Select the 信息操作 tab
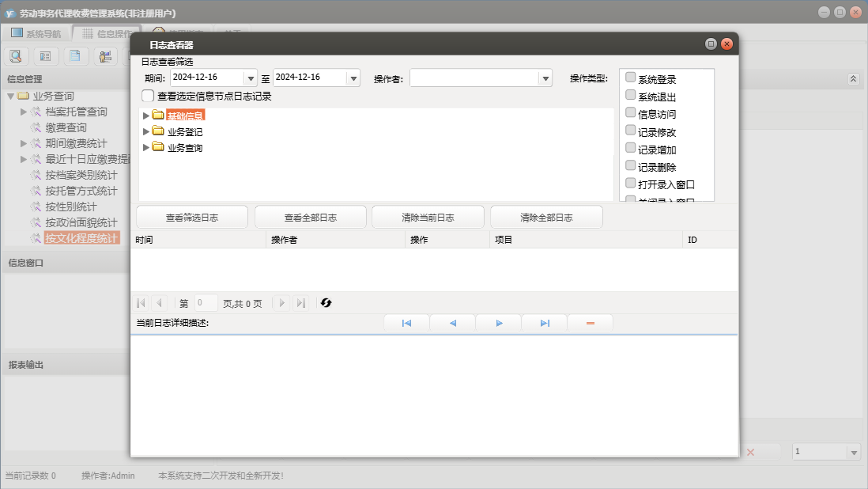The width and height of the screenshot is (868, 489). pyautogui.click(x=106, y=33)
